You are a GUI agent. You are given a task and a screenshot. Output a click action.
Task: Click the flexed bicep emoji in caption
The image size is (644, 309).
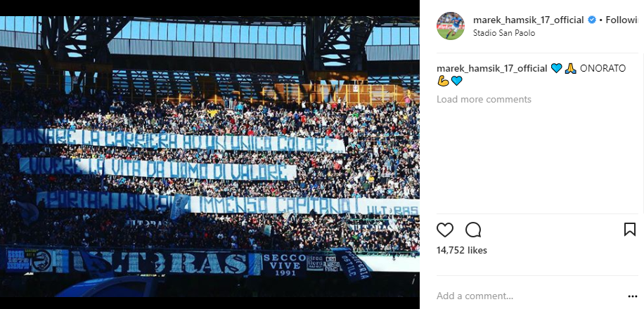443,81
